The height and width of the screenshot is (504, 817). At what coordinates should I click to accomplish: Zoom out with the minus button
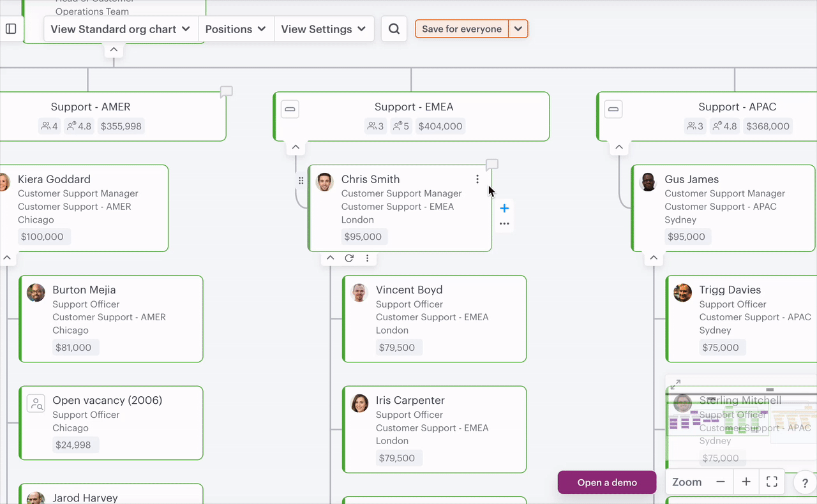[721, 482]
